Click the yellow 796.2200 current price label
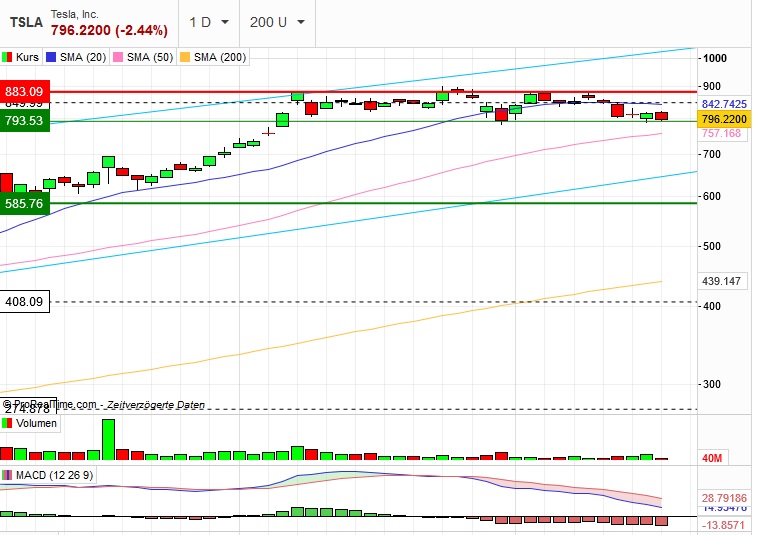The width and height of the screenshot is (758, 535). coord(724,119)
